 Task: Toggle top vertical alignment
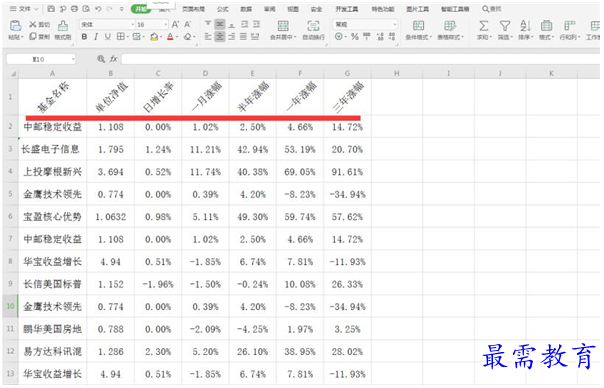pos(208,24)
